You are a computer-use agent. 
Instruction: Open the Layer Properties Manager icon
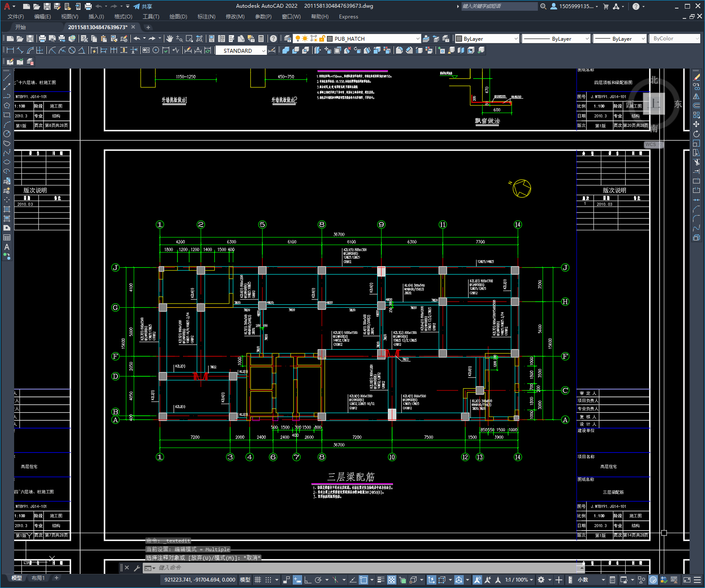pyautogui.click(x=288, y=39)
